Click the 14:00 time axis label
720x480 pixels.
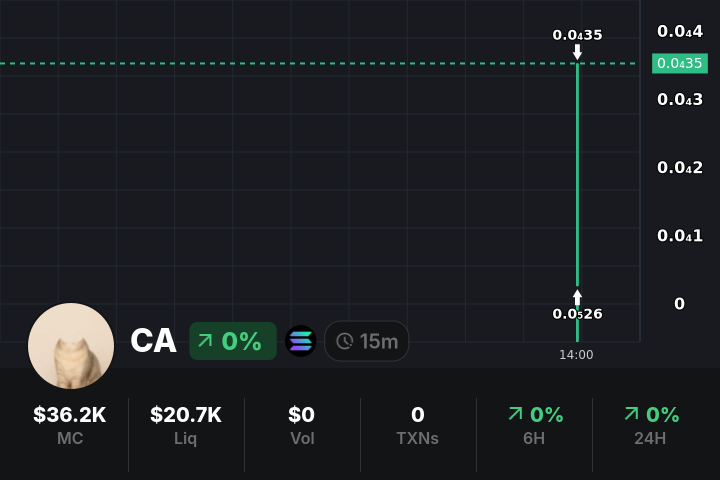point(576,354)
